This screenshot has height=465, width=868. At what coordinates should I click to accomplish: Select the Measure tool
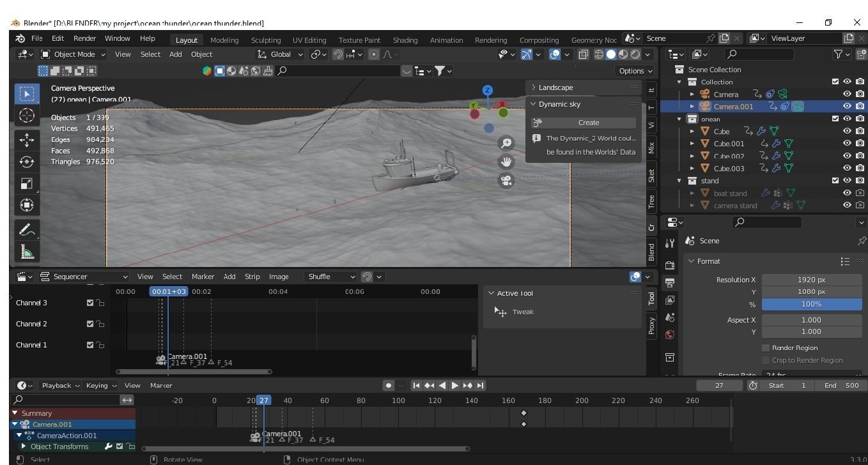27,252
